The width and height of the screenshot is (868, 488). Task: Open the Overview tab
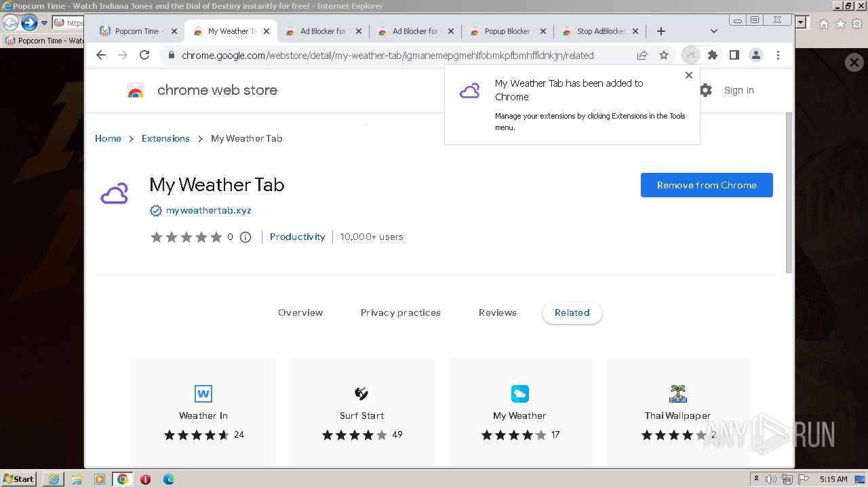tap(300, 312)
